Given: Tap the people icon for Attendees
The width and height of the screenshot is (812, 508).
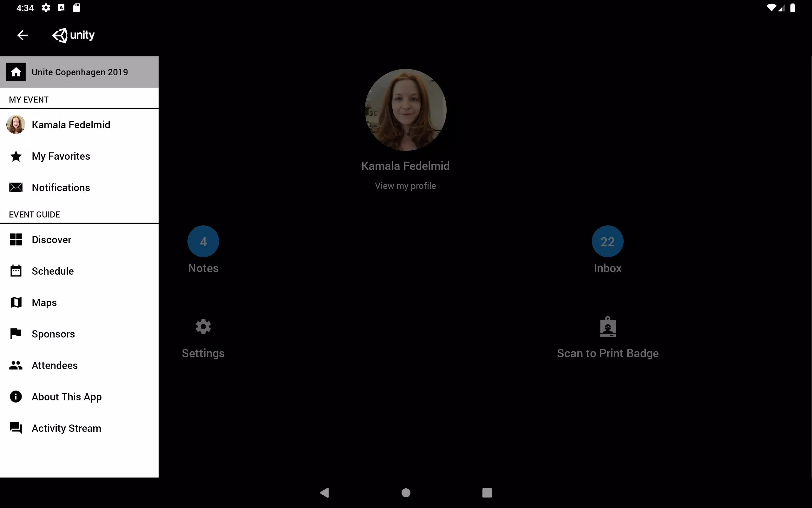Looking at the screenshot, I should [16, 365].
